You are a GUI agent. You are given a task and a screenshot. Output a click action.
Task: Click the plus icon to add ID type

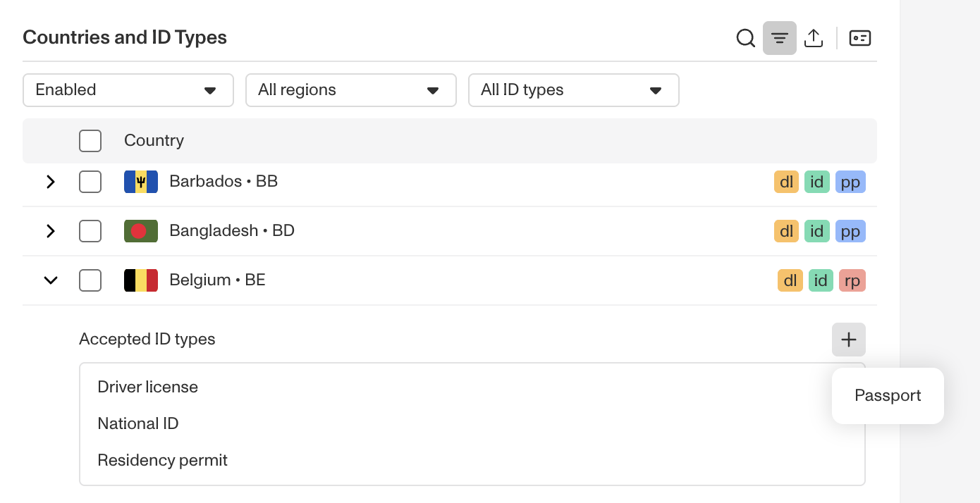(x=849, y=340)
